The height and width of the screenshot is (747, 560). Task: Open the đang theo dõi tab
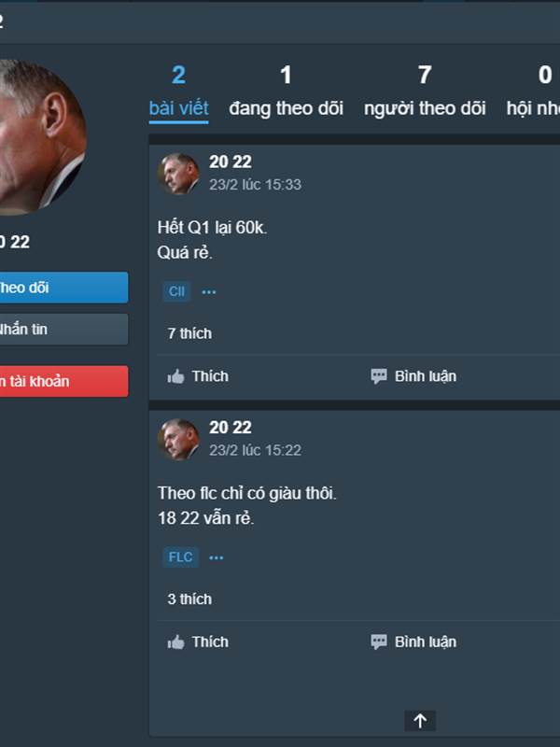pyautogui.click(x=286, y=92)
